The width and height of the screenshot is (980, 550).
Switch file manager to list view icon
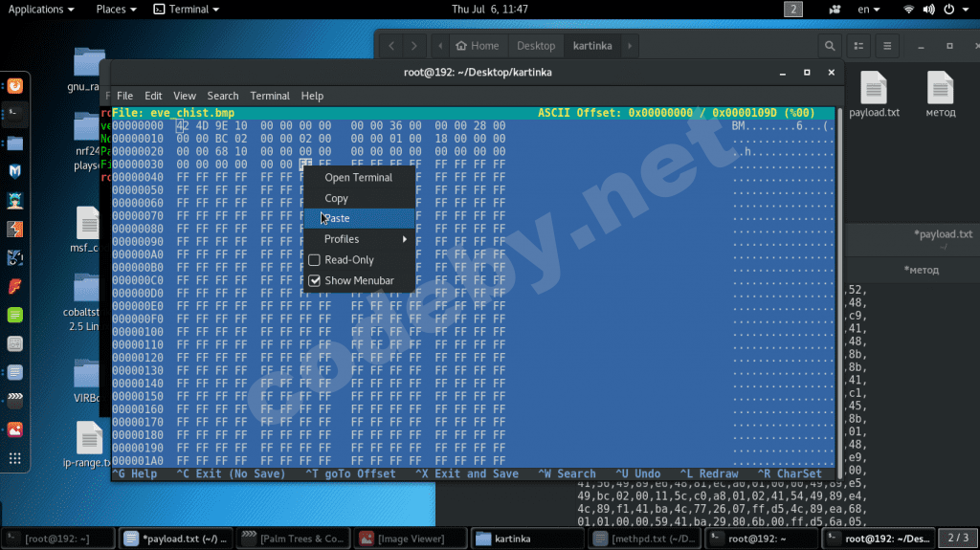(858, 46)
